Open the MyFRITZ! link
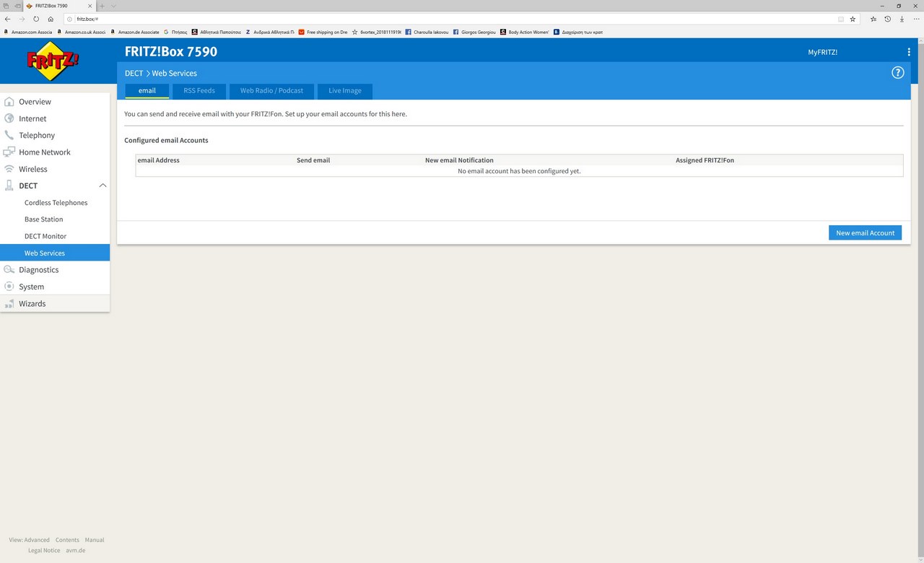 tap(822, 52)
